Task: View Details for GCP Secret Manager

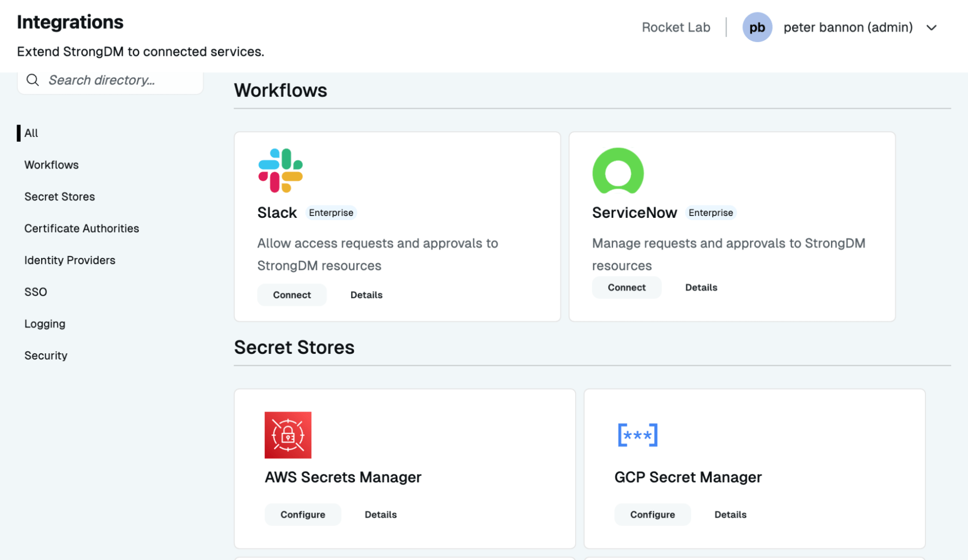Action: tap(730, 514)
